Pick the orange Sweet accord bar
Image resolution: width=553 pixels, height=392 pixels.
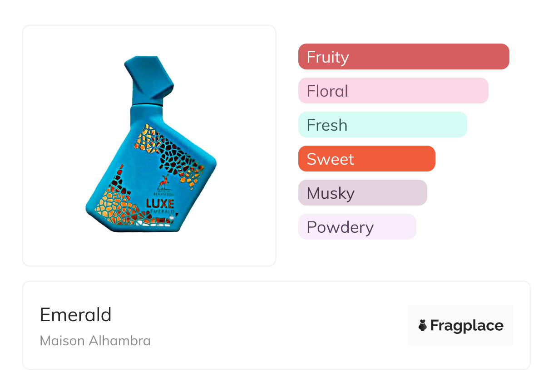366,159
